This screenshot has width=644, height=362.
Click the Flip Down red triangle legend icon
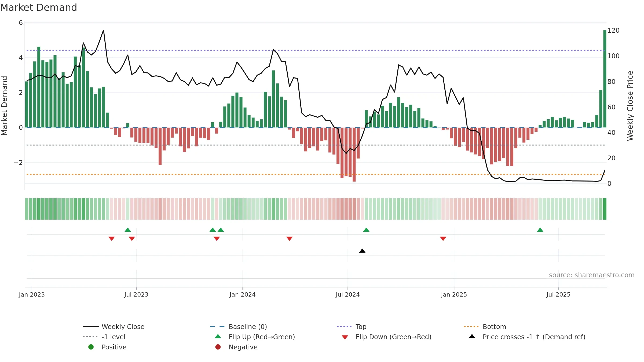(345, 337)
